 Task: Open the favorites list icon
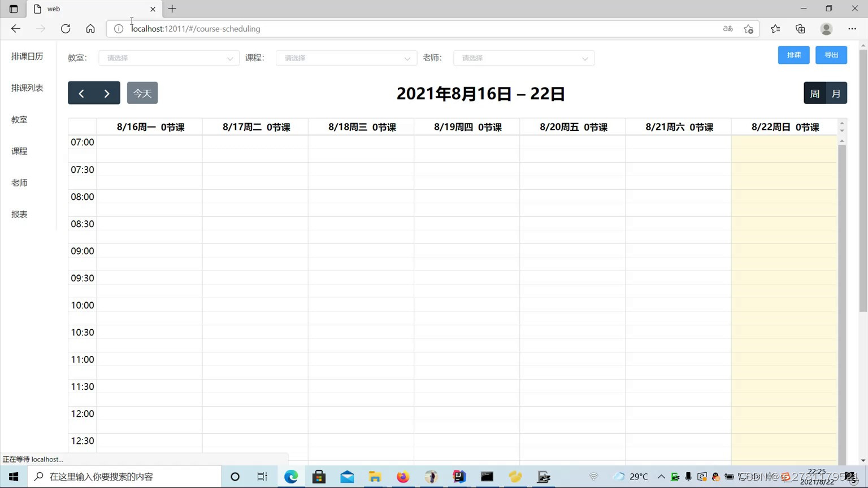point(775,29)
